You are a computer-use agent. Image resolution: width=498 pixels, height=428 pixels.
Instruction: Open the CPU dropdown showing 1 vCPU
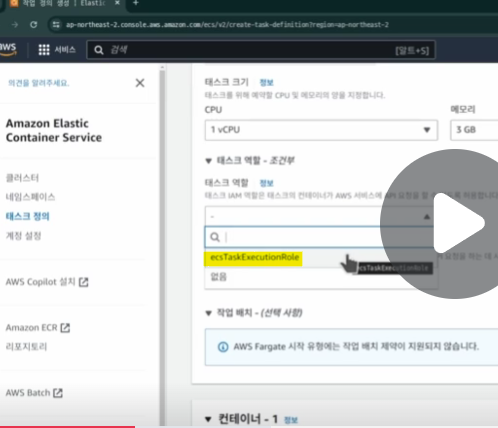tap(321, 130)
